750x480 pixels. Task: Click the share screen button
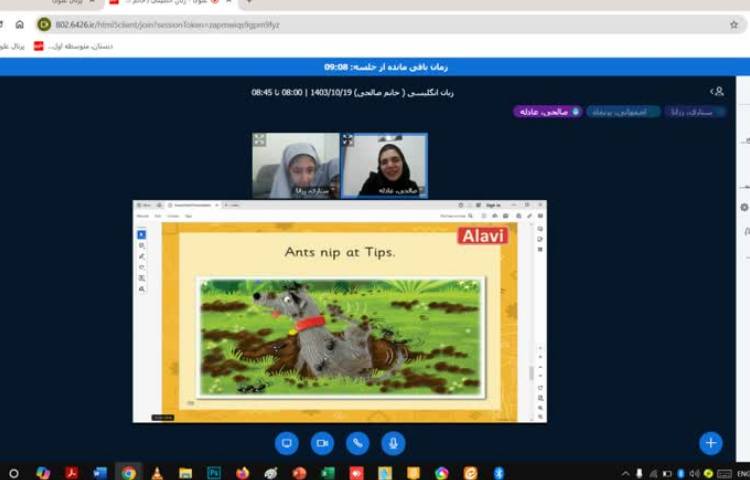(287, 443)
